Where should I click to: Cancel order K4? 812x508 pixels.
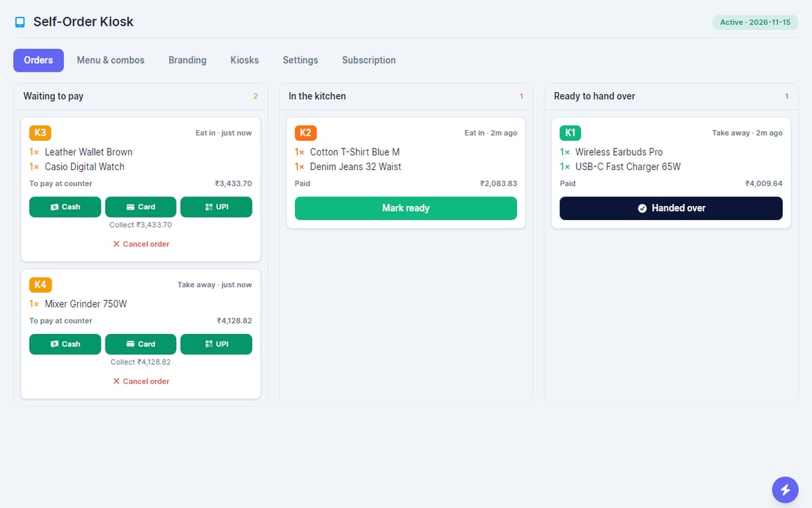tap(141, 381)
